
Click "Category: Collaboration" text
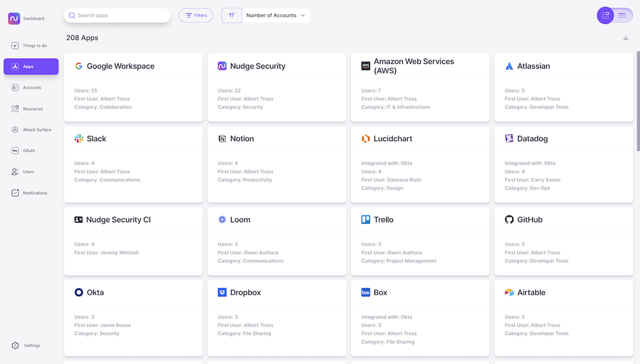click(103, 107)
